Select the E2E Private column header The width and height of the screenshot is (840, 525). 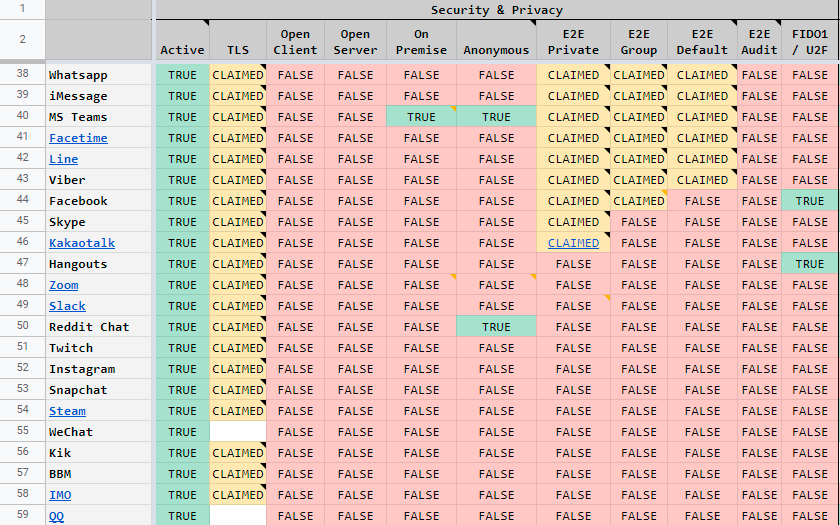pyautogui.click(x=573, y=42)
